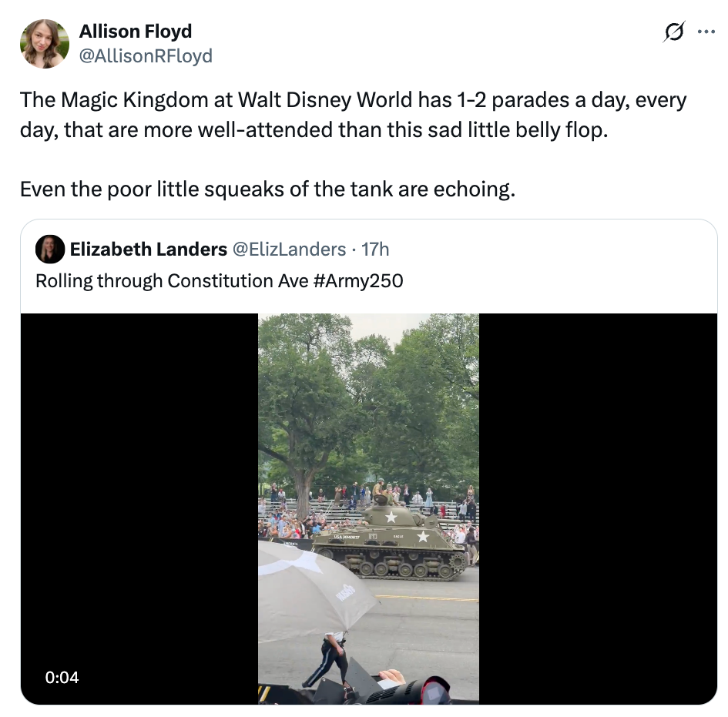The image size is (728, 717).
Task: Open Allison Floyd's profile picture
Action: click(45, 44)
